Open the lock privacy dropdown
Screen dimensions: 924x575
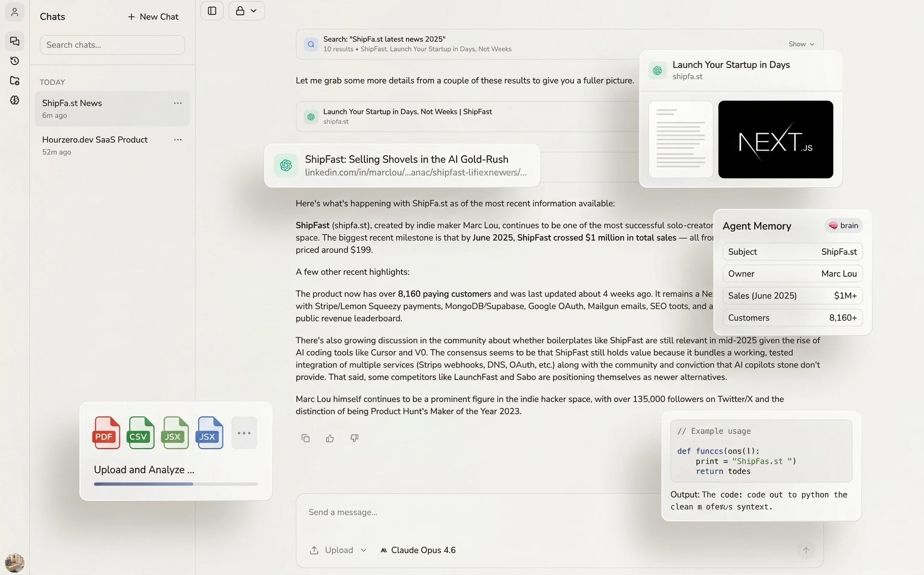[246, 11]
